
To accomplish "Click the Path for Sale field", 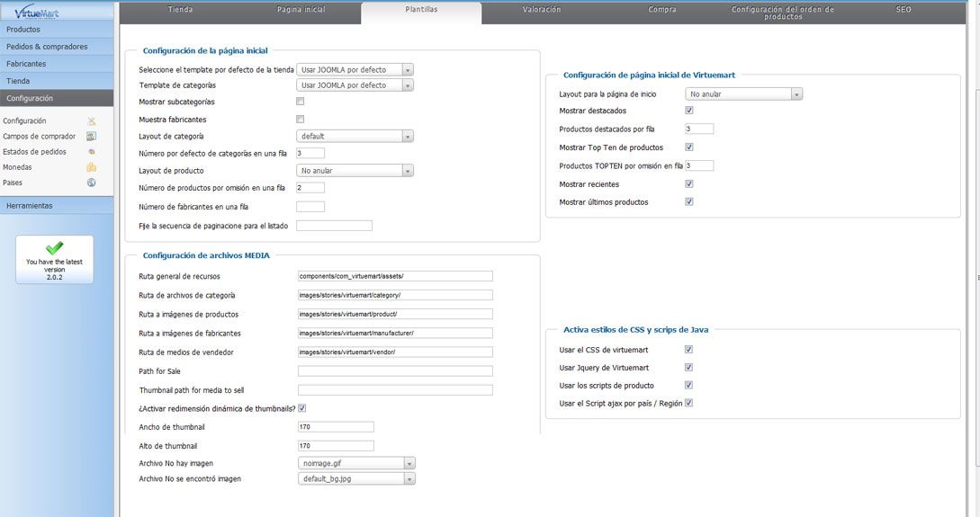I will (x=395, y=371).
